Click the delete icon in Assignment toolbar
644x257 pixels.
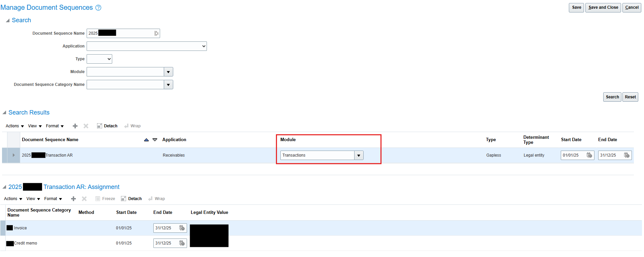pyautogui.click(x=84, y=199)
